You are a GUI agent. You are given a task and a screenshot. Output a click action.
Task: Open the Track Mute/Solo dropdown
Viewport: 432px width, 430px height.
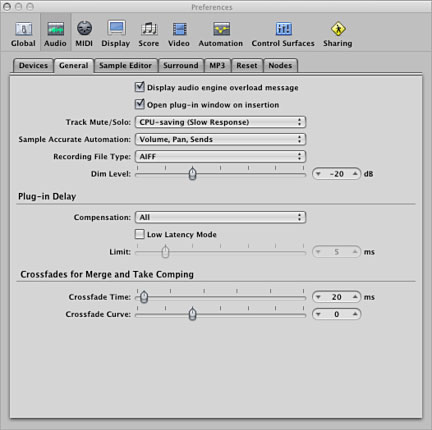220,122
